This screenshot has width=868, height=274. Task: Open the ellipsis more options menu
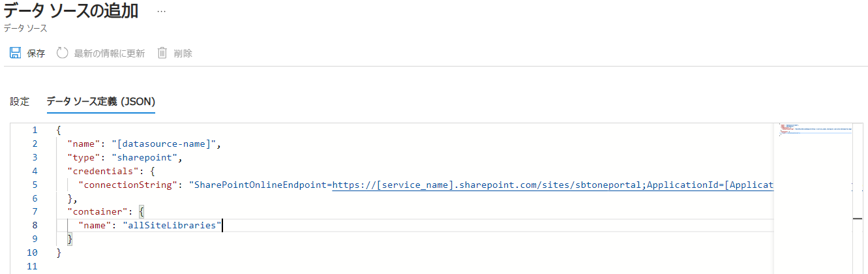coord(162,12)
